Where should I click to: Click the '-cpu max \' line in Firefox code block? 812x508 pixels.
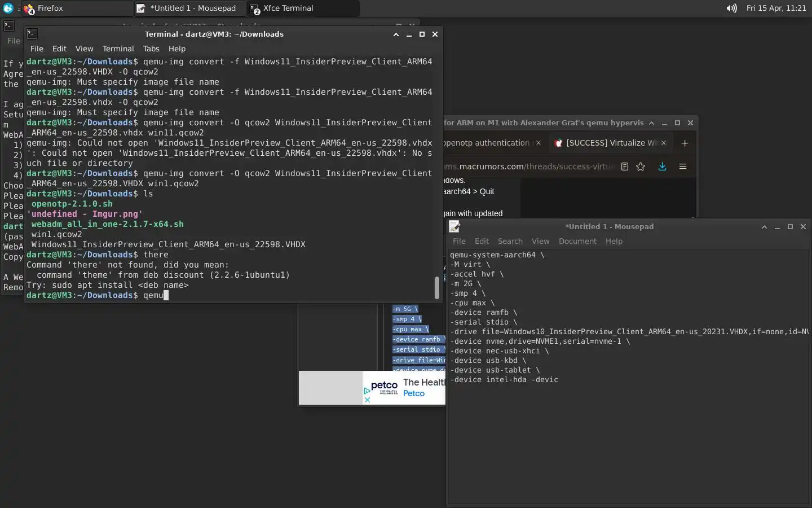coord(411,329)
